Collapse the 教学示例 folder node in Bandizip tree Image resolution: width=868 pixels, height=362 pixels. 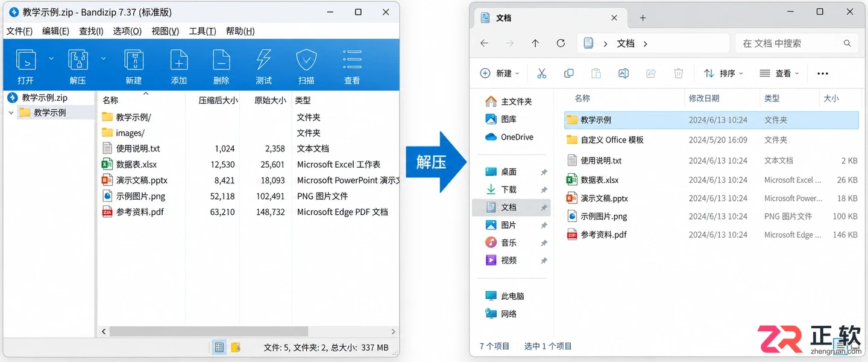coord(11,112)
